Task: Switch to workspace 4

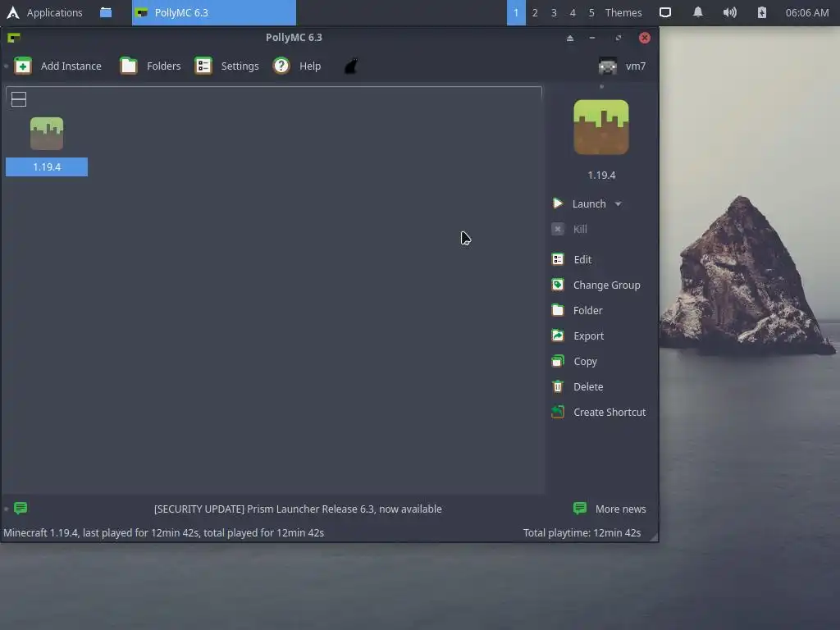Action: 573,12
